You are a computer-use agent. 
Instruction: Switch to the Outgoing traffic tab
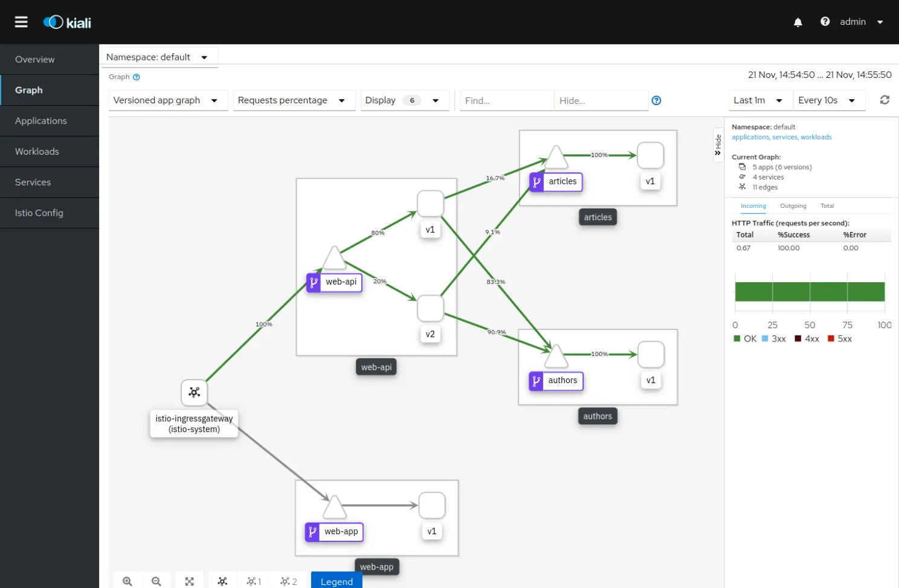793,206
